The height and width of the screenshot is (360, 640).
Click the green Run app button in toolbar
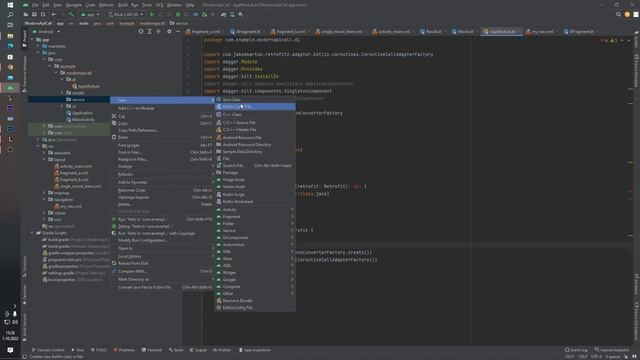152,14
